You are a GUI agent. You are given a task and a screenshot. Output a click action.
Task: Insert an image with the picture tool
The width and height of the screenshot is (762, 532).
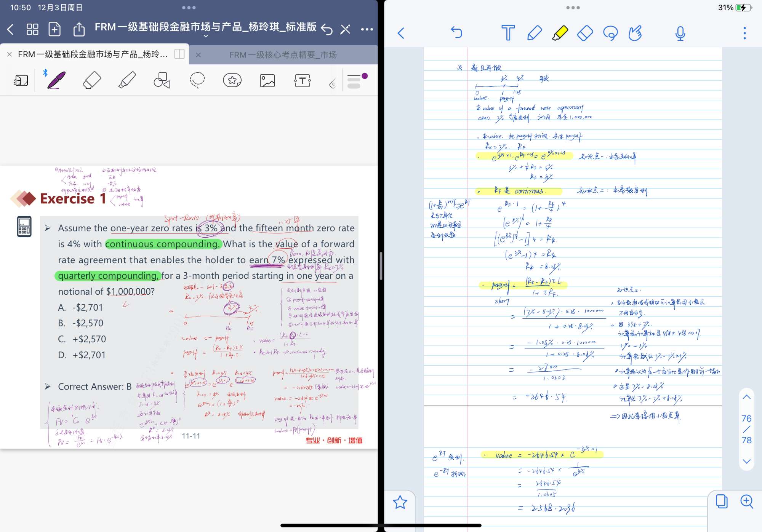click(267, 80)
